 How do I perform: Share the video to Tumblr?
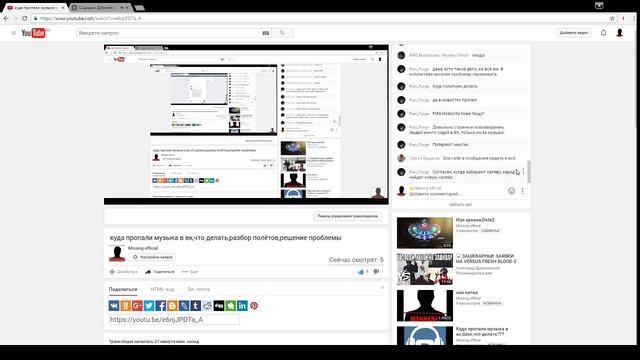pos(196,306)
